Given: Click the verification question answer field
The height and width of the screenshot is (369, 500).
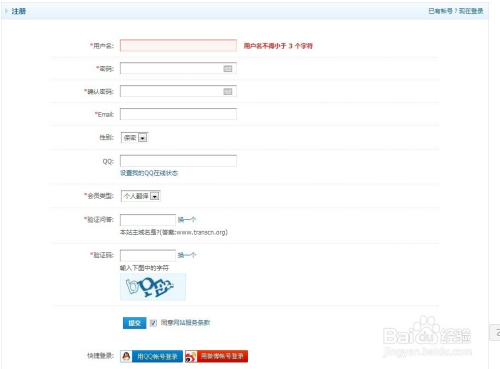Looking at the screenshot, I should point(148,220).
